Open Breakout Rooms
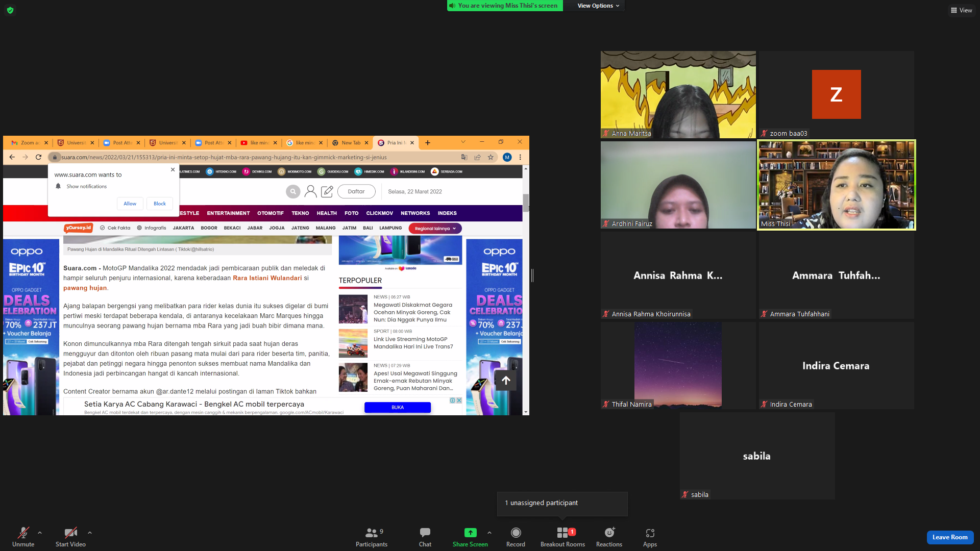 562,537
